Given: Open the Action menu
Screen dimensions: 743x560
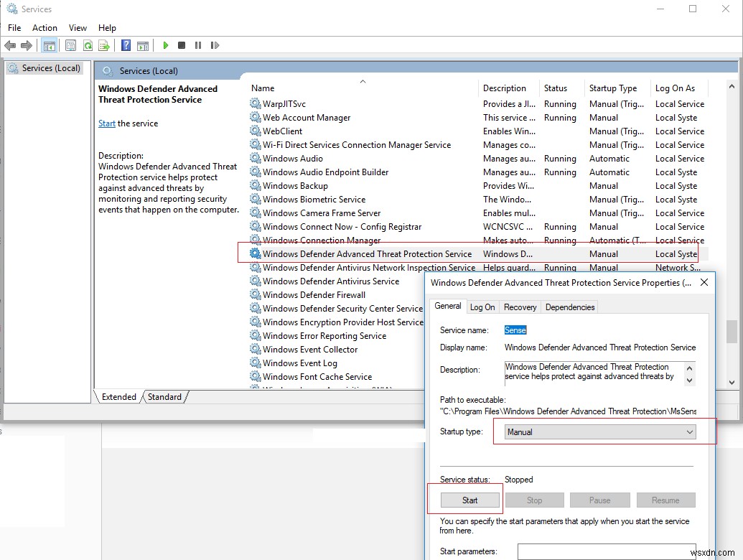Looking at the screenshot, I should [x=45, y=27].
